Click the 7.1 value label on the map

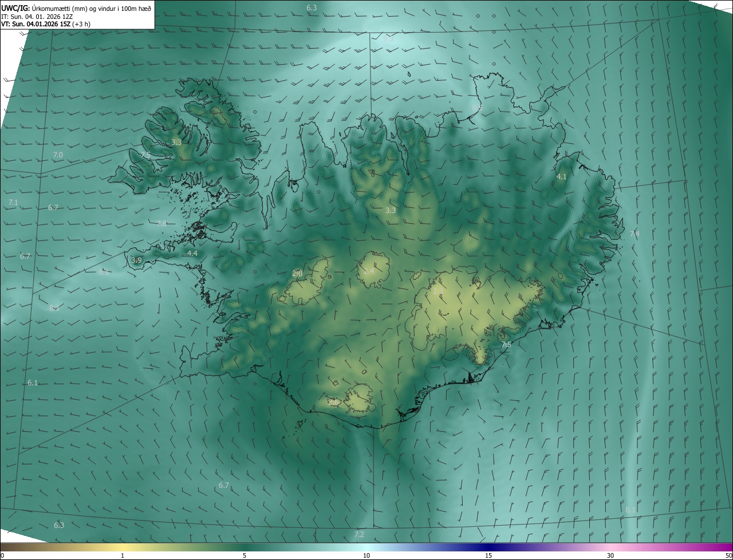pyautogui.click(x=13, y=203)
